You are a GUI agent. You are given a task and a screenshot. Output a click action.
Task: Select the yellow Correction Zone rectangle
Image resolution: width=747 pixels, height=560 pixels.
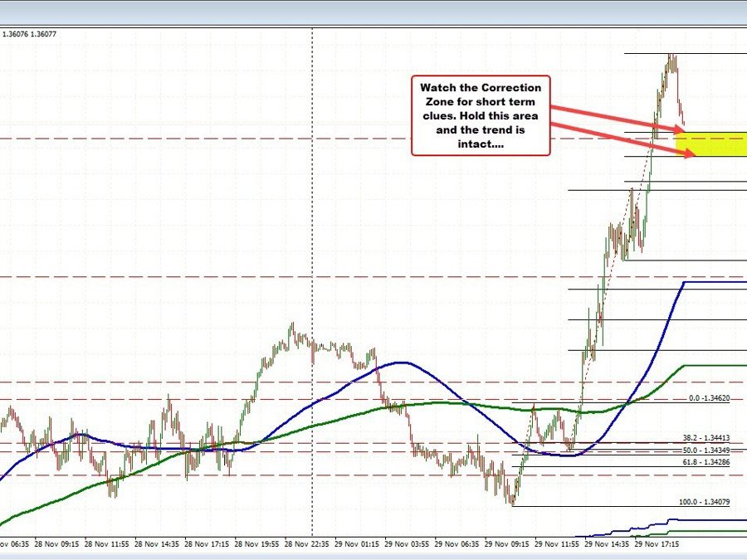click(x=712, y=144)
